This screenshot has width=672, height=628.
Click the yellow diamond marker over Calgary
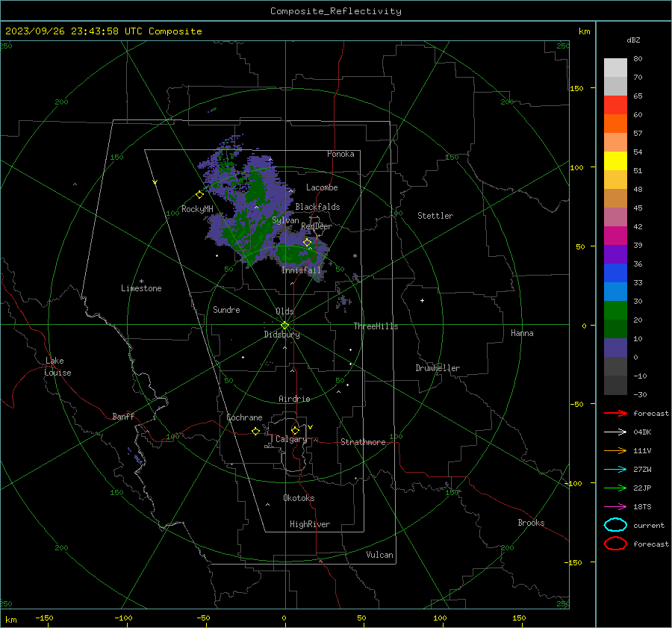tap(295, 430)
